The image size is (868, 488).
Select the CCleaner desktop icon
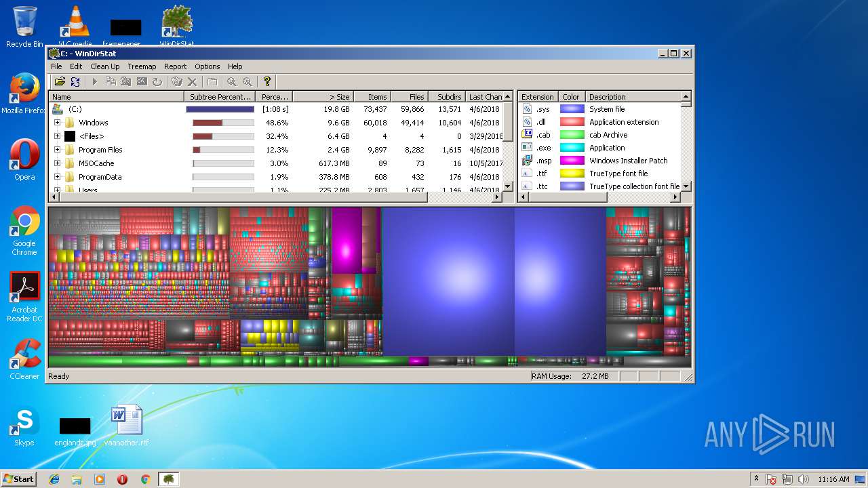click(24, 359)
